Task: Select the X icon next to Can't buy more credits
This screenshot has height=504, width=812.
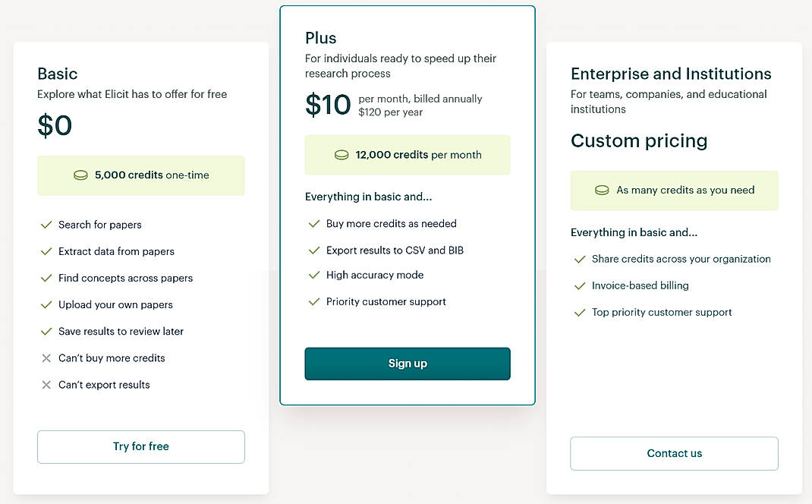Action: [45, 358]
